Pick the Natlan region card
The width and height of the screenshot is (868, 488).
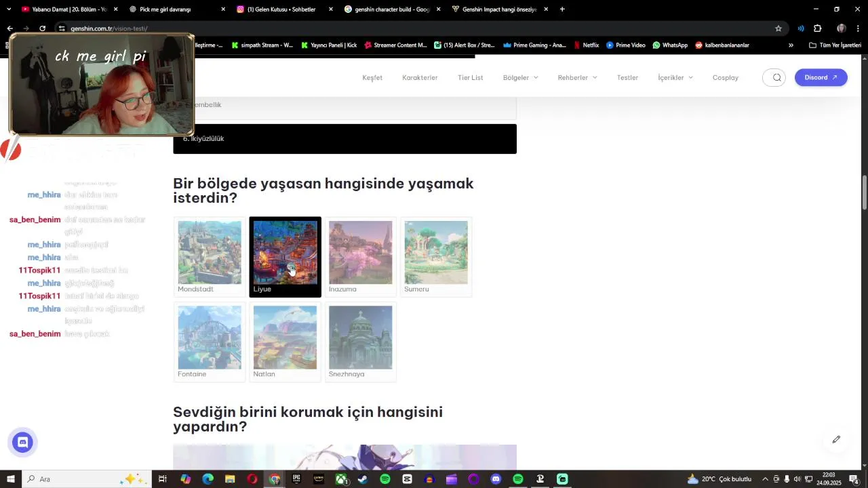285,342
